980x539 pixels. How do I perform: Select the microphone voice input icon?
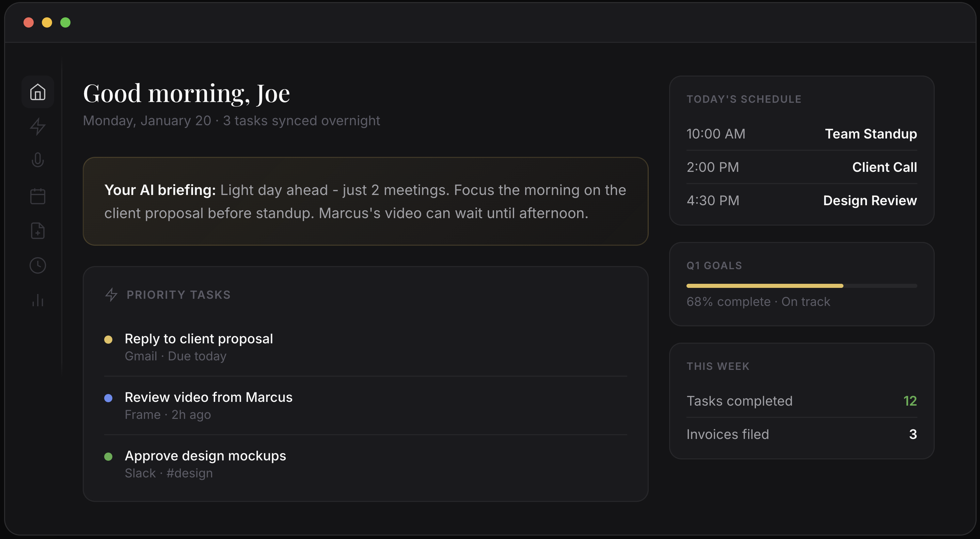pos(38,160)
